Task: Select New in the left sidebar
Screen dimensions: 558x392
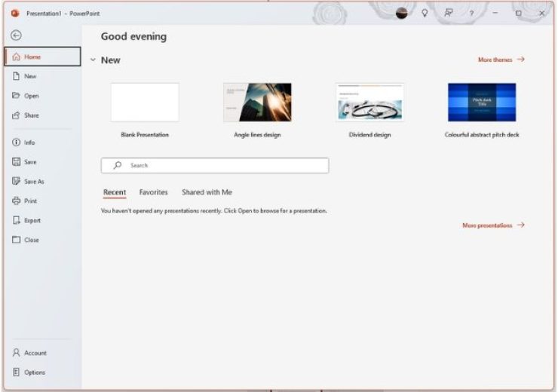Action: [x=29, y=76]
